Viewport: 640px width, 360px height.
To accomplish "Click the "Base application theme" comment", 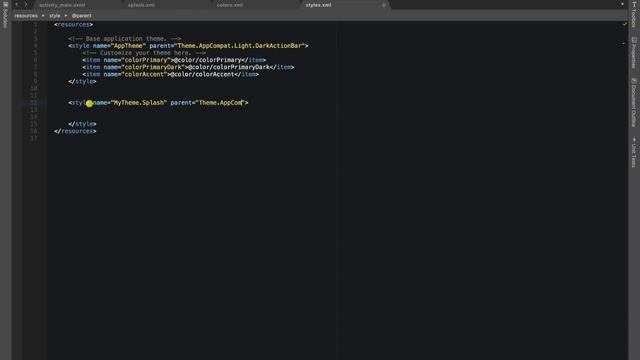I will 125,39.
